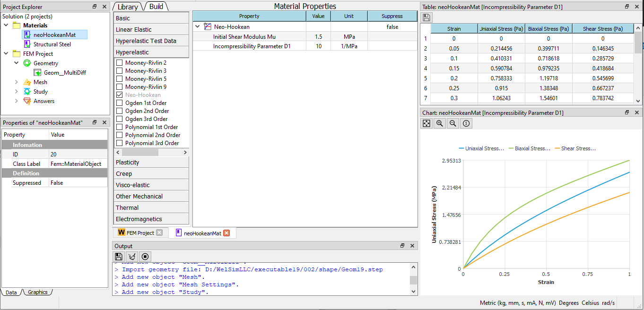The height and width of the screenshot is (310, 644).
Task: Switch to FEM Project tab
Action: pyautogui.click(x=140, y=232)
